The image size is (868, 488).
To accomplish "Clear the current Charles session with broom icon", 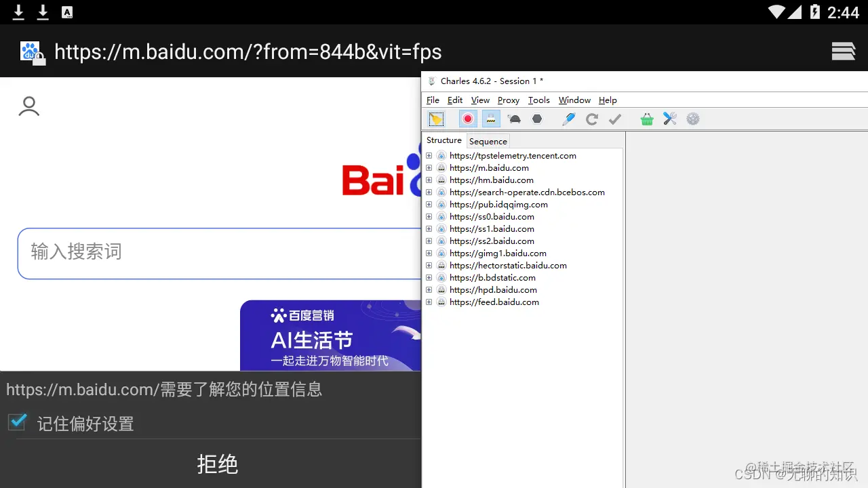I will (436, 119).
